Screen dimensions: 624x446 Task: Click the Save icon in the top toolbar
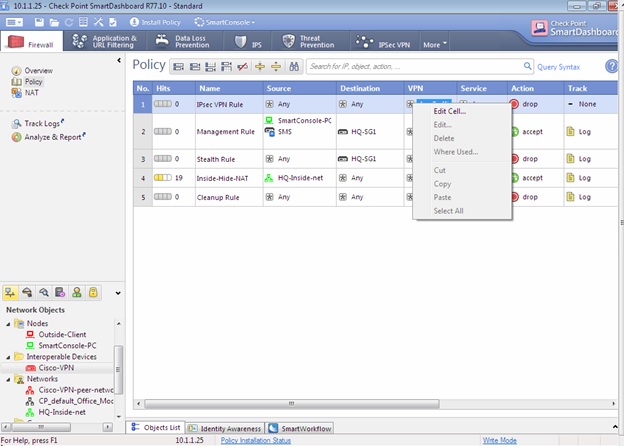click(x=39, y=22)
